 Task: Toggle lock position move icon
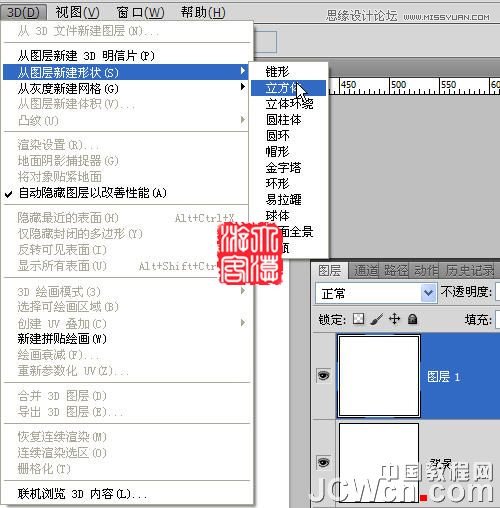tap(395, 319)
